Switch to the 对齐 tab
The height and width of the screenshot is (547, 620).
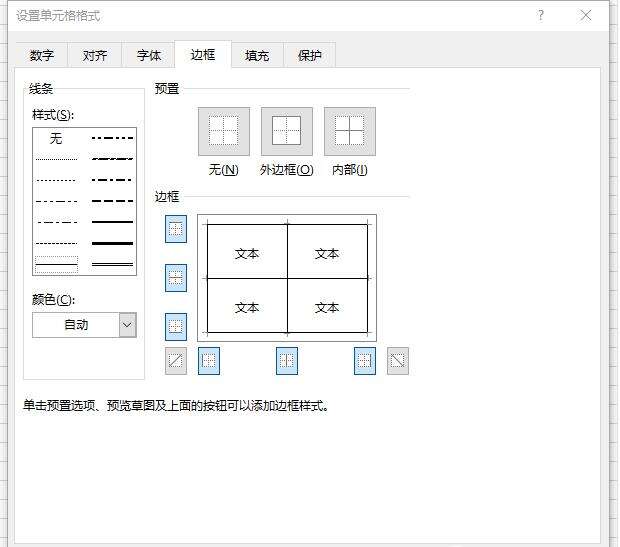[x=95, y=55]
